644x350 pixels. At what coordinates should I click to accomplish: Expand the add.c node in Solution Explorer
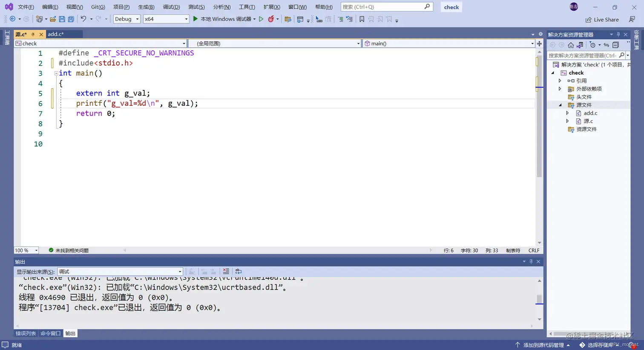tap(567, 113)
